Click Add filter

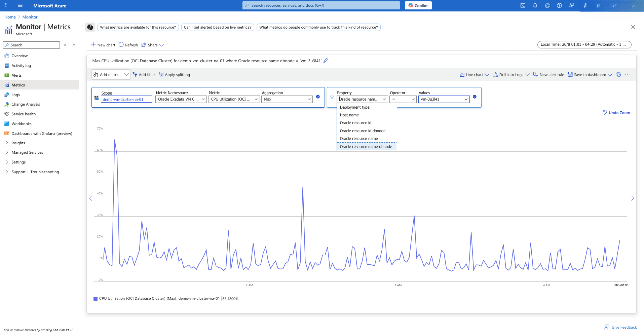pos(144,75)
